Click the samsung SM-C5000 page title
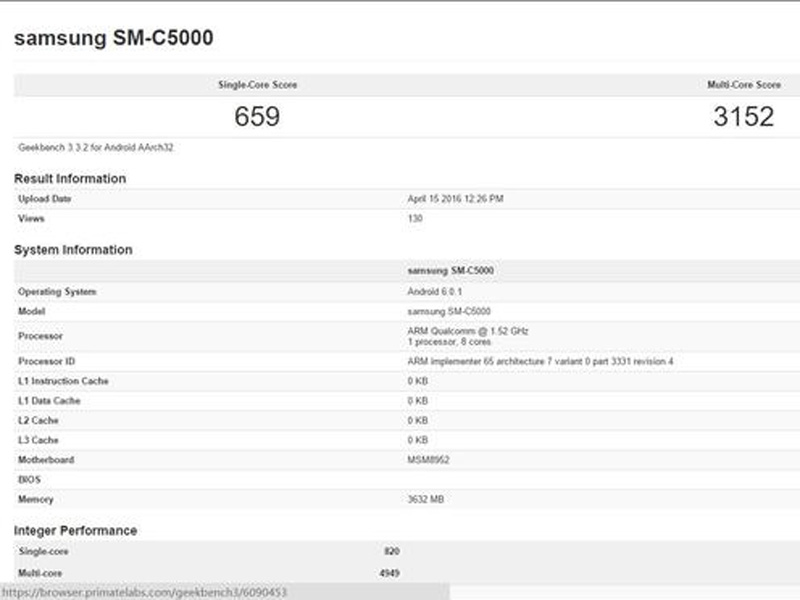The height and width of the screenshot is (600, 800). (x=114, y=38)
